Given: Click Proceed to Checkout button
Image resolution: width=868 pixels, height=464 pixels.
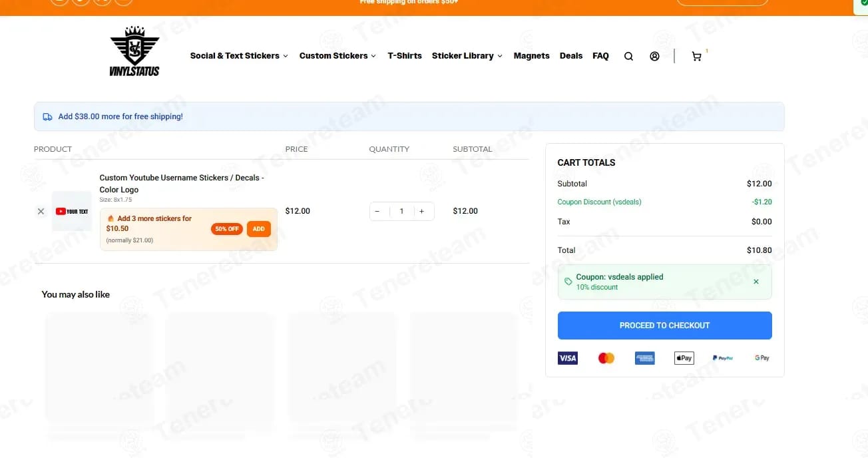Looking at the screenshot, I should click(664, 326).
